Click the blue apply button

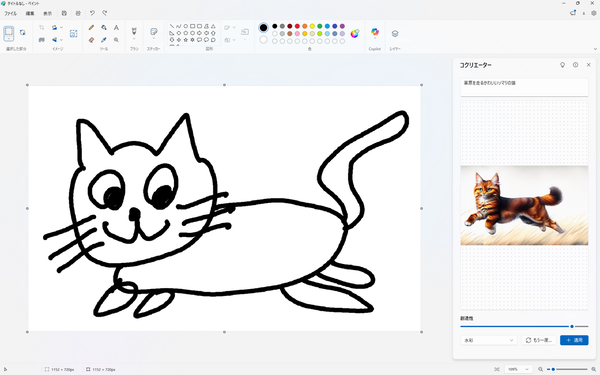click(574, 340)
